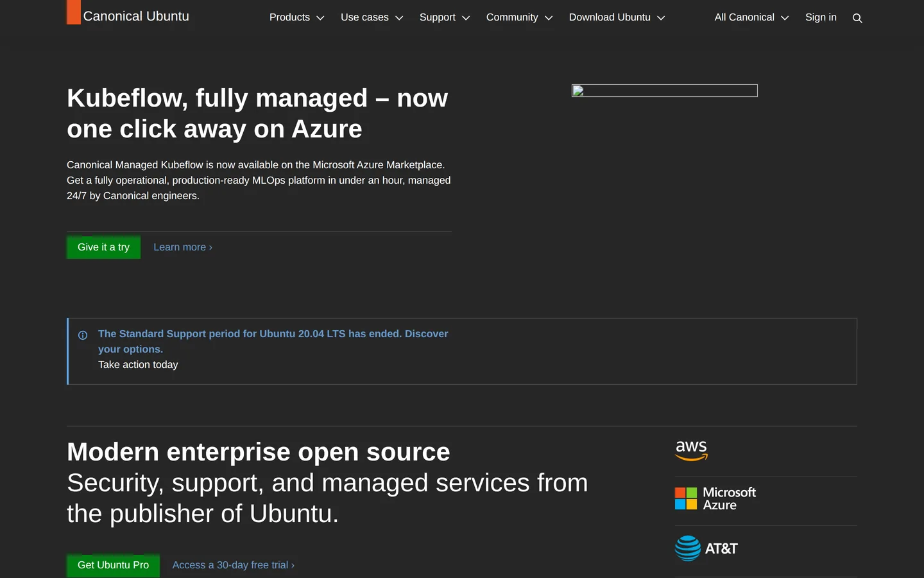Open the Use cases menu
Screen dimensions: 924x578
(x=372, y=17)
